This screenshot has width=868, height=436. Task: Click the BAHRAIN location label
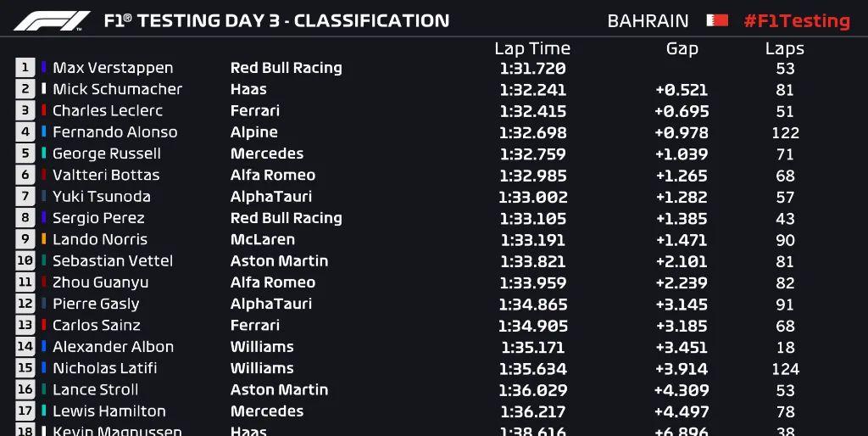[648, 21]
